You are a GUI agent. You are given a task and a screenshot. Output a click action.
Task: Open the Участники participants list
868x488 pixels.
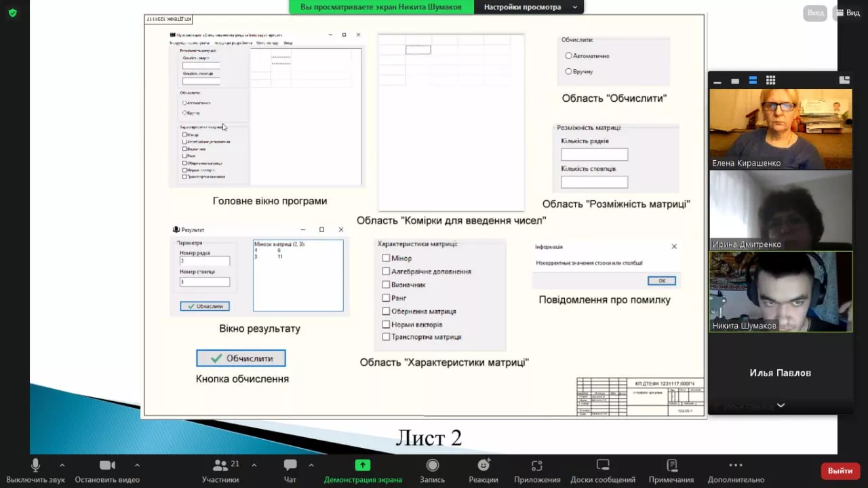(220, 470)
